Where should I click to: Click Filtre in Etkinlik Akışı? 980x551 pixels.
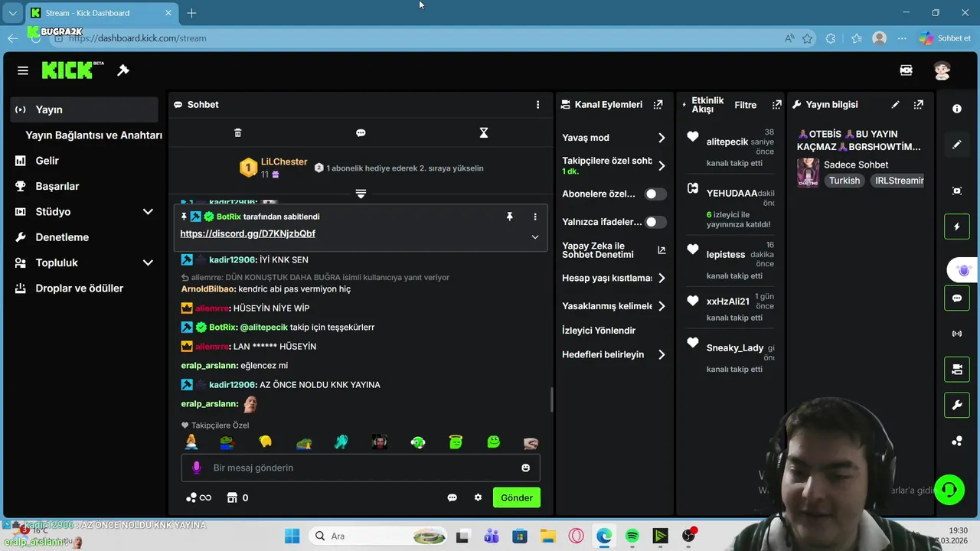[745, 105]
